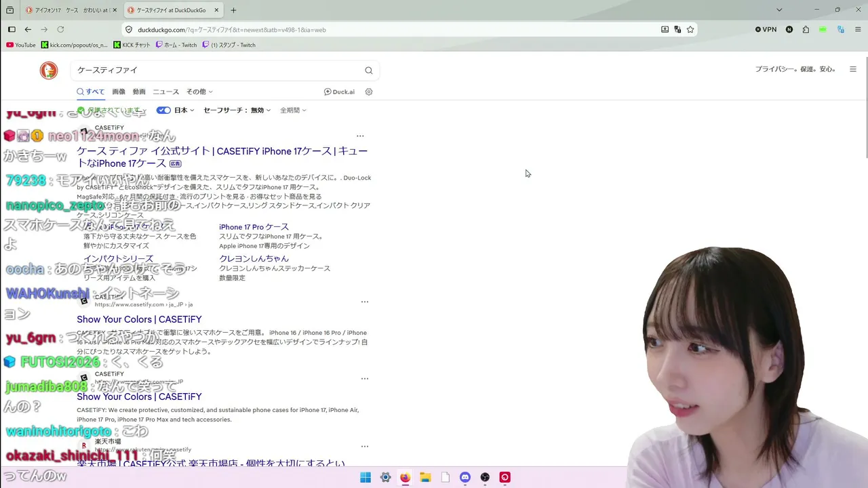Viewport: 868px width, 488px height.
Task: Reload the page with the refresh icon
Action: click(60, 29)
